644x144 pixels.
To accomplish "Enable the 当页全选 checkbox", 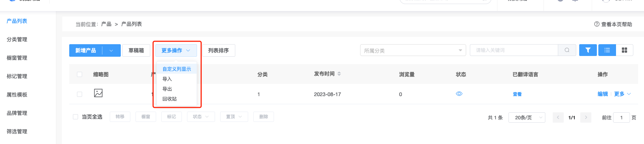I will tap(75, 117).
